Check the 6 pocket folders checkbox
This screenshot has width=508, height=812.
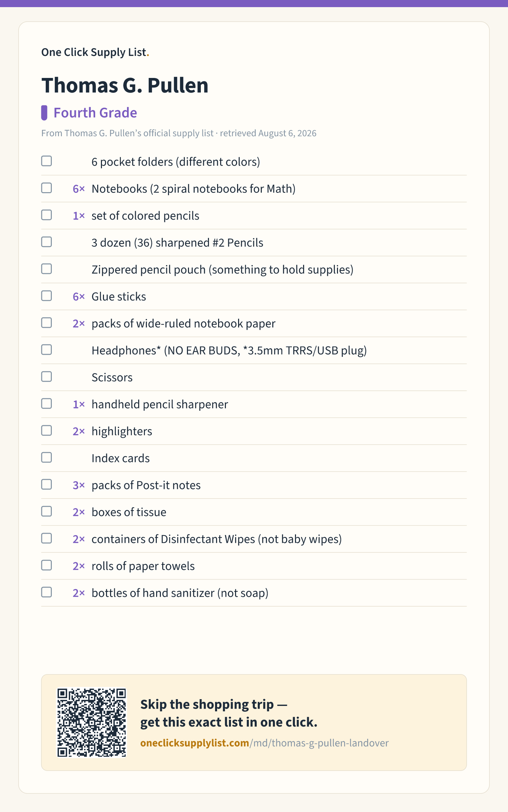click(46, 161)
